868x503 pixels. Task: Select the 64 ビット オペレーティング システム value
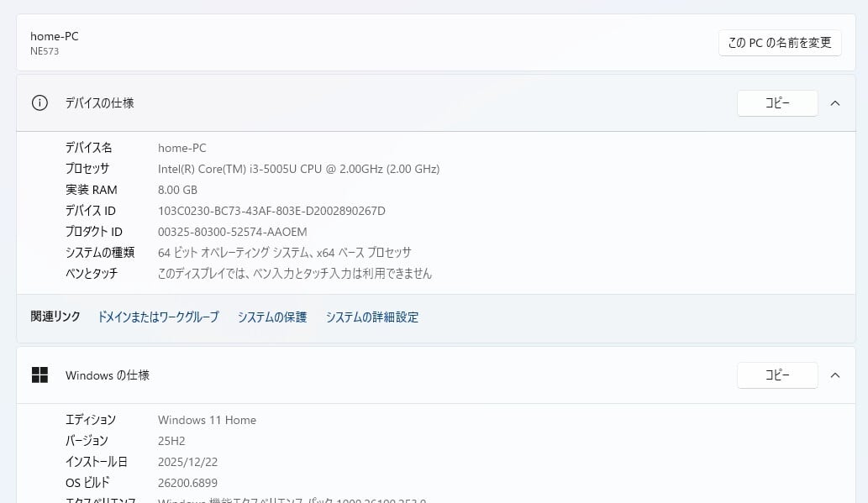pyautogui.click(x=285, y=253)
